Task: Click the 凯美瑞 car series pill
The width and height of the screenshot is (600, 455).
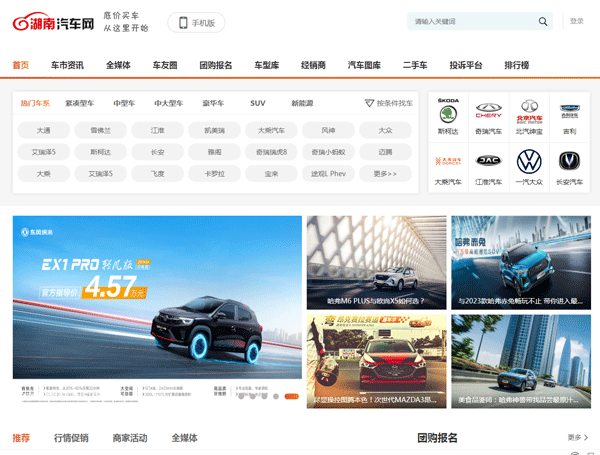Action: (x=215, y=130)
